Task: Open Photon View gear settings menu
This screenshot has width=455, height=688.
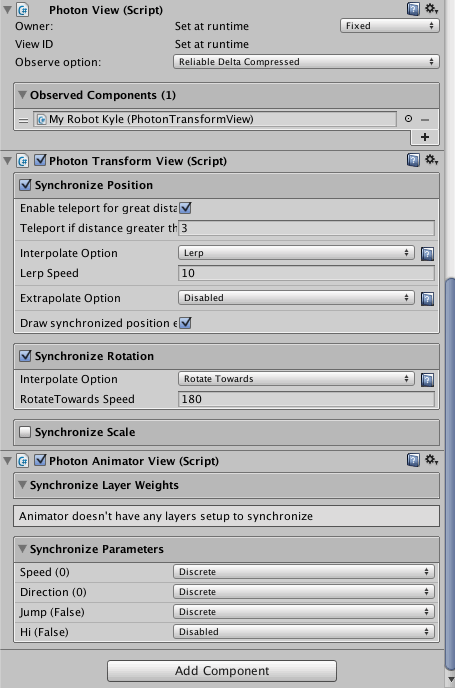Action: [431, 9]
